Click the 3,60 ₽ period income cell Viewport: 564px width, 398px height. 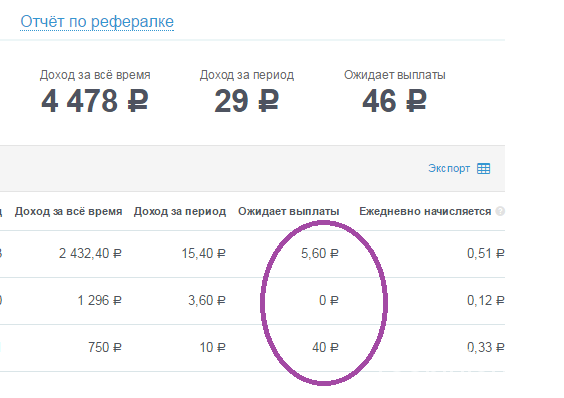click(x=207, y=300)
